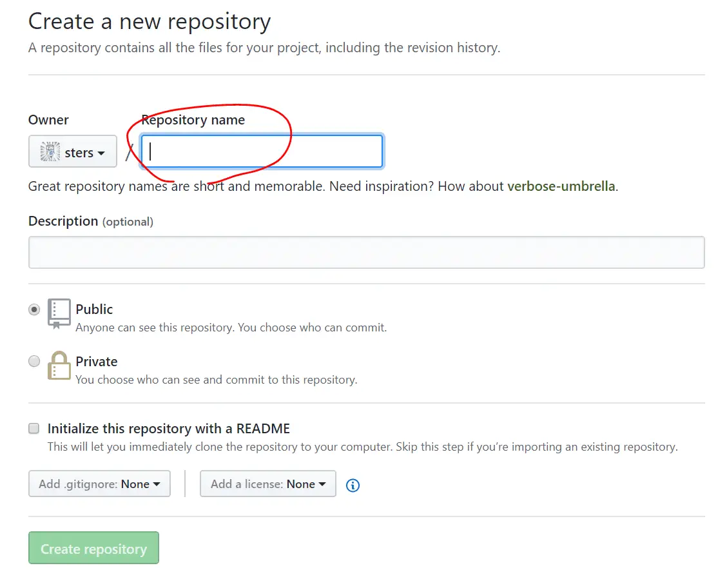Open the Owner dropdown showing sters
Image resolution: width=727 pixels, height=588 pixels.
click(73, 152)
